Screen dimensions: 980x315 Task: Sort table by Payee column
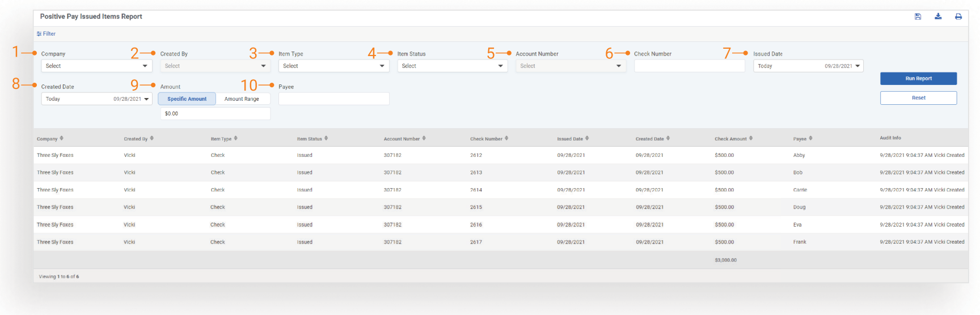coord(802,139)
